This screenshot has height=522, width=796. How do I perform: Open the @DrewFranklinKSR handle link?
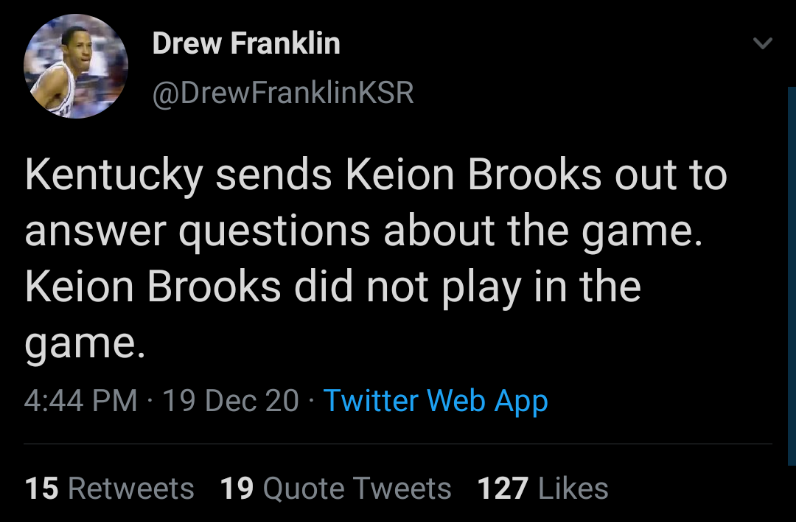[x=282, y=93]
